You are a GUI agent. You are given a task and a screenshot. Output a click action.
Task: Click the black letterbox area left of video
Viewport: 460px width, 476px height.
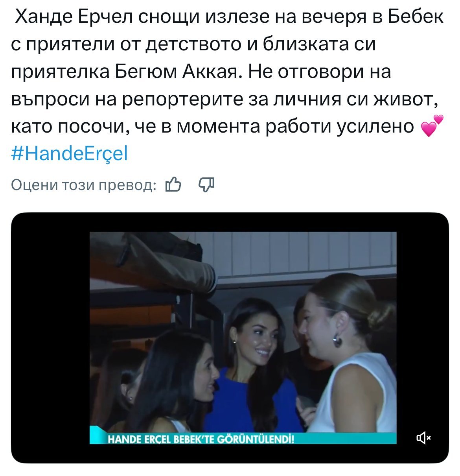coord(51,338)
